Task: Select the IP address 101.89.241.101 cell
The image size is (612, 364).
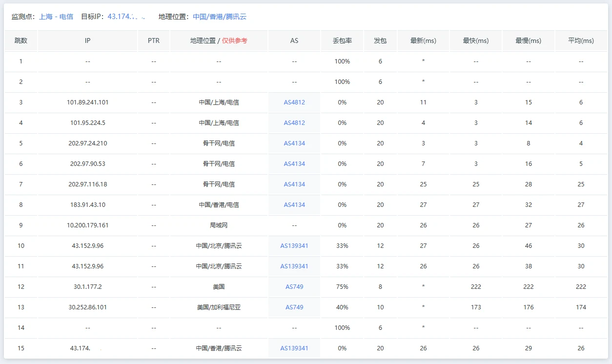Action: pyautogui.click(x=88, y=102)
